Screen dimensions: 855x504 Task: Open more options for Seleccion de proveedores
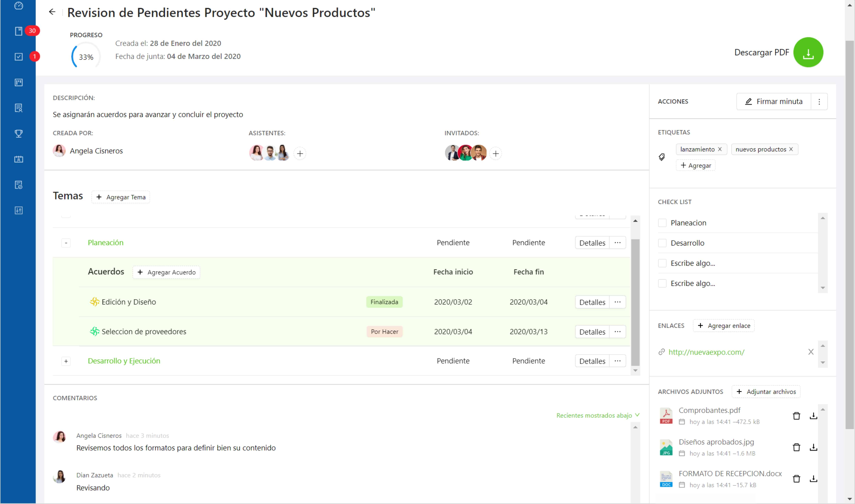click(x=617, y=332)
